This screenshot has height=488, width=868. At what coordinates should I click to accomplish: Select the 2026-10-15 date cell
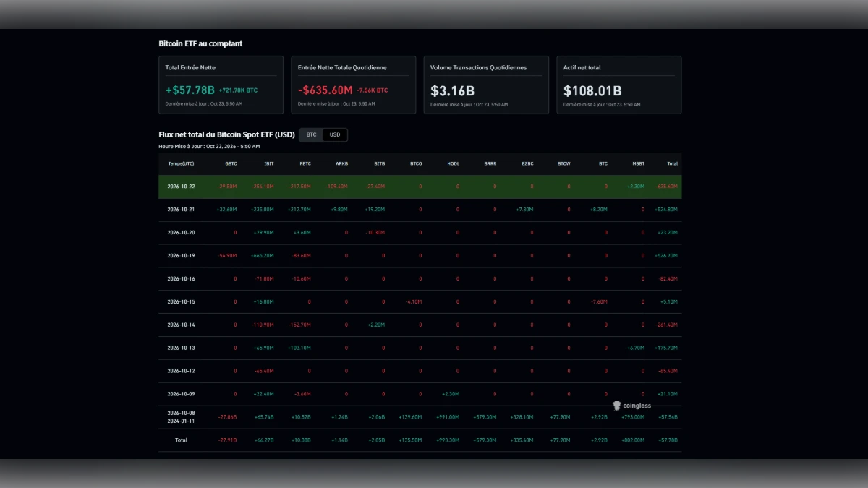[181, 302]
